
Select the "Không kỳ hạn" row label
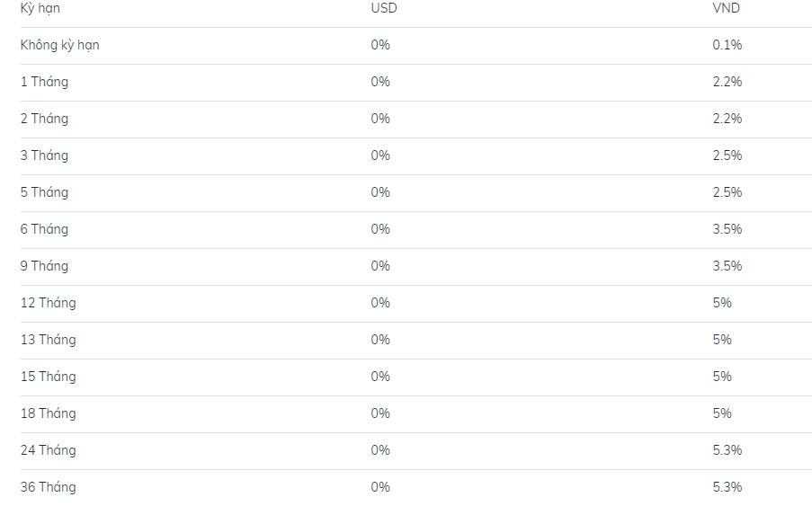[x=59, y=45]
